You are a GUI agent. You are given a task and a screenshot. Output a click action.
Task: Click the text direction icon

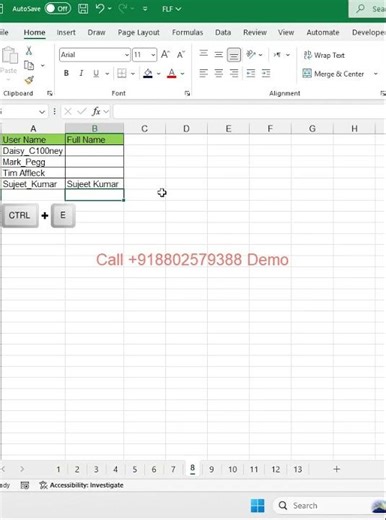click(x=277, y=55)
